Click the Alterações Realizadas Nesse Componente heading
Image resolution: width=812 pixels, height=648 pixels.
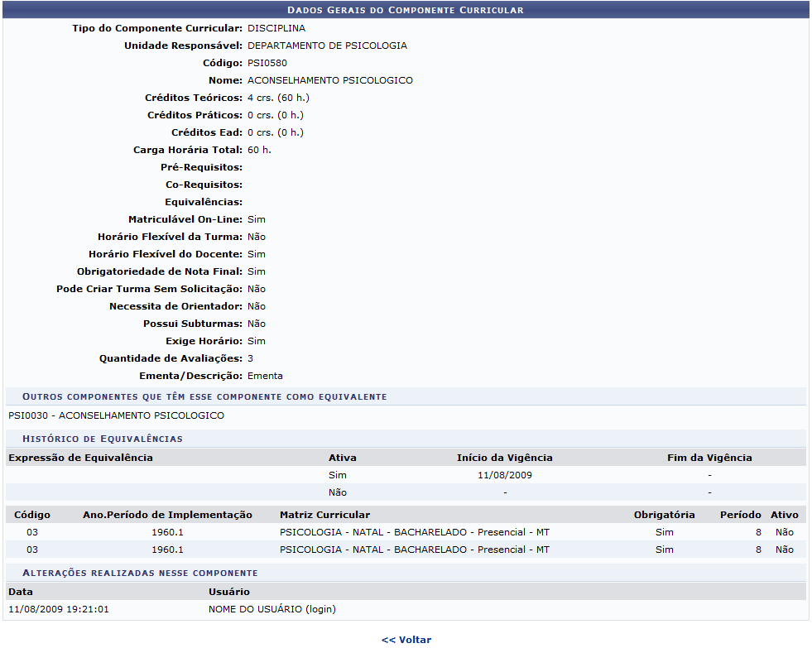pyautogui.click(x=140, y=573)
